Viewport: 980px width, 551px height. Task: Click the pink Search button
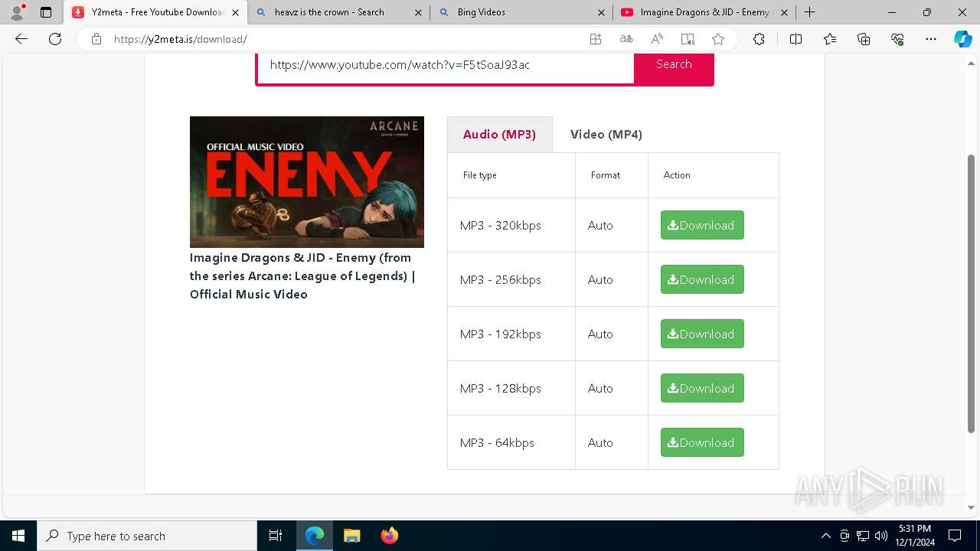click(674, 64)
